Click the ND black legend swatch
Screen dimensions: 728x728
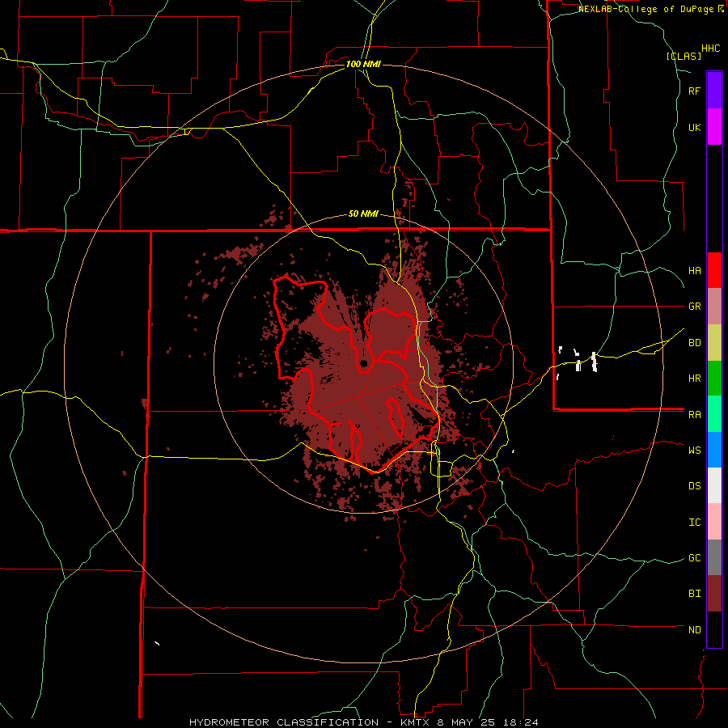point(714,629)
